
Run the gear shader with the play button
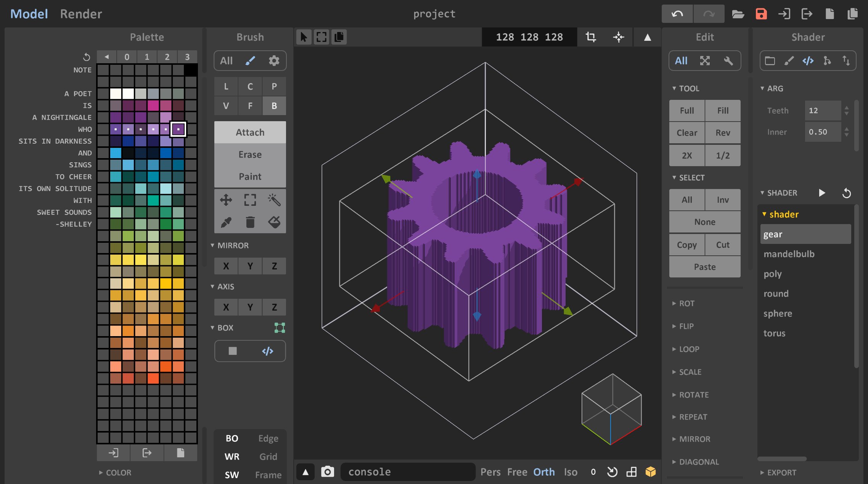tap(822, 192)
